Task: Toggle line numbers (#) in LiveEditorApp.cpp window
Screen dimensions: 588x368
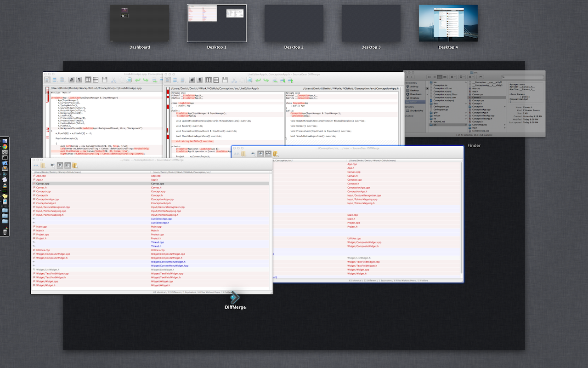Action: pos(72,80)
